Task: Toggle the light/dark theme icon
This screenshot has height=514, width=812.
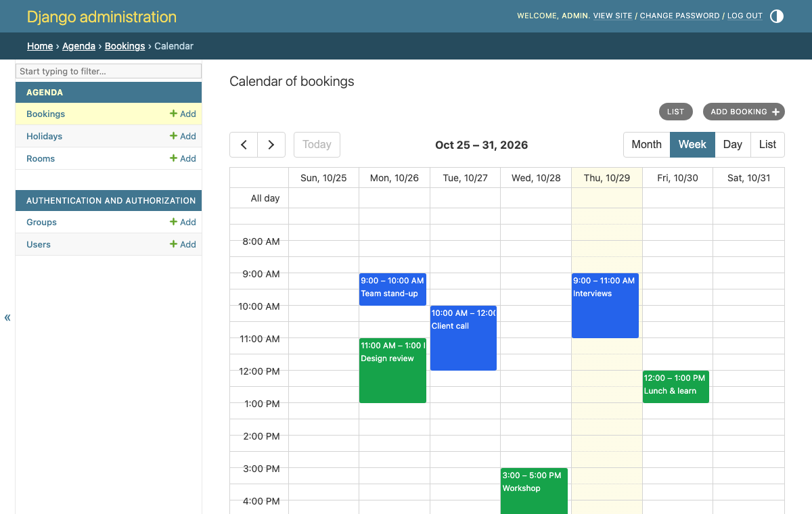Action: (777, 16)
